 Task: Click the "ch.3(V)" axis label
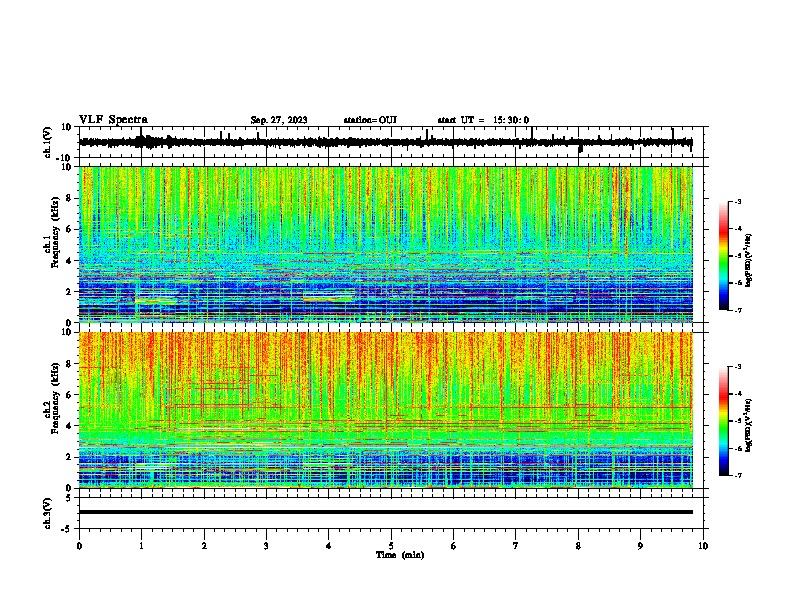point(48,513)
